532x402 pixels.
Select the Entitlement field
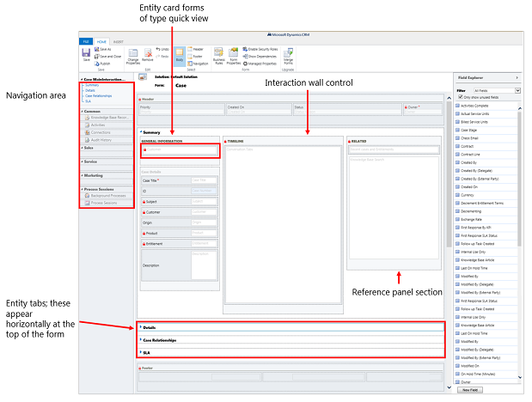[x=180, y=244]
